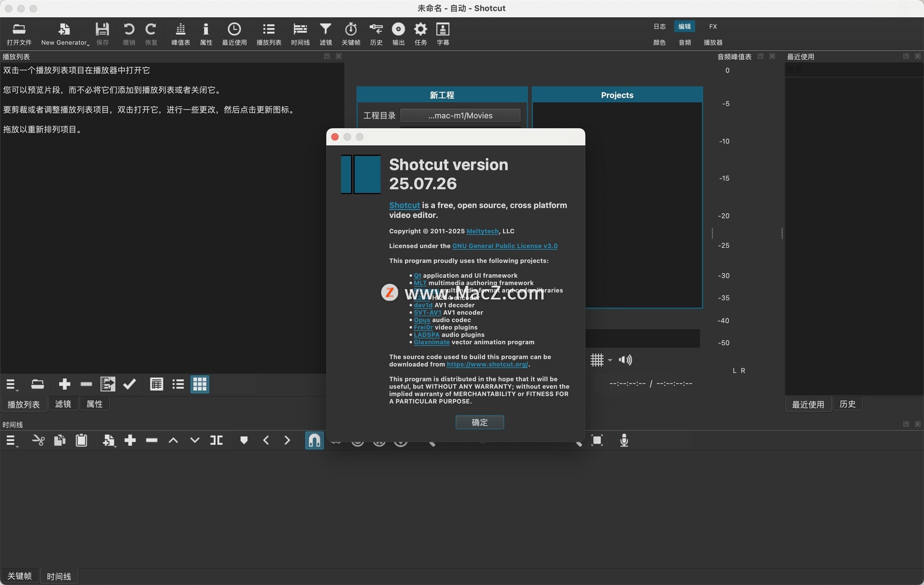This screenshot has height=585, width=924.
Task: Open the 字幕 subtitles icon
Action: click(x=443, y=34)
